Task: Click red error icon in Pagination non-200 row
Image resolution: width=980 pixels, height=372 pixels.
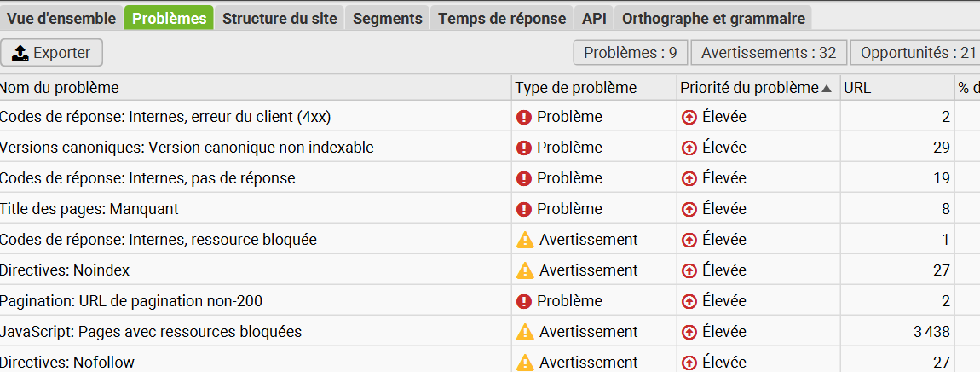Action: (524, 301)
